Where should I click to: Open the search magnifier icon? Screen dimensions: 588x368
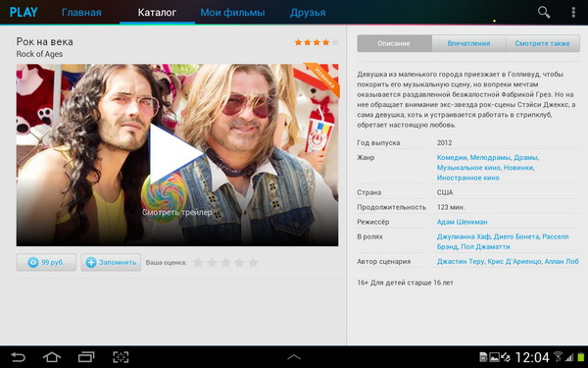click(x=543, y=13)
